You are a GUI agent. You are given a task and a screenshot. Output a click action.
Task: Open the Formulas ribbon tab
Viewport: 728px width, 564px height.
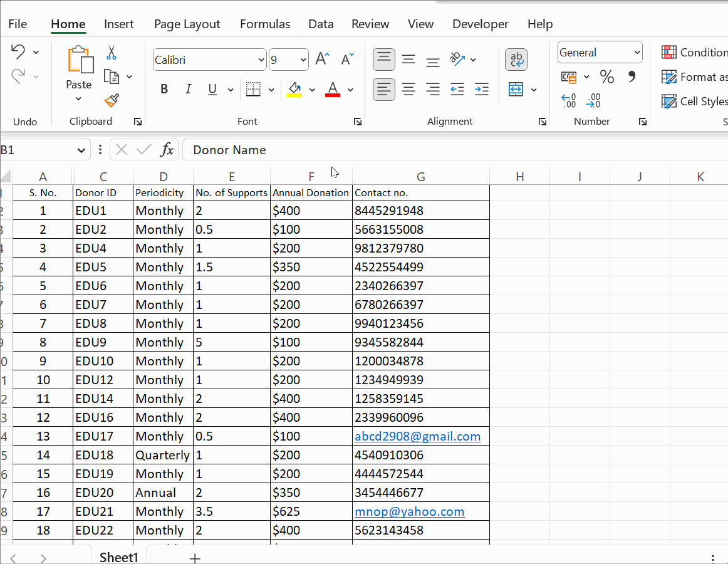point(265,24)
